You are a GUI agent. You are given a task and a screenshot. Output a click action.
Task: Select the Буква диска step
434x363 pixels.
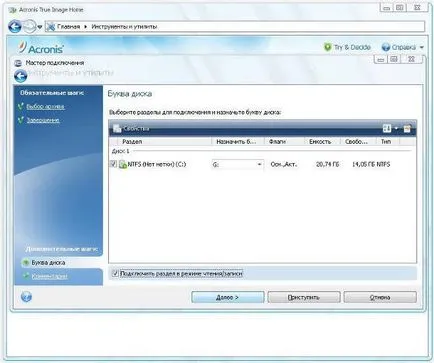(x=48, y=263)
